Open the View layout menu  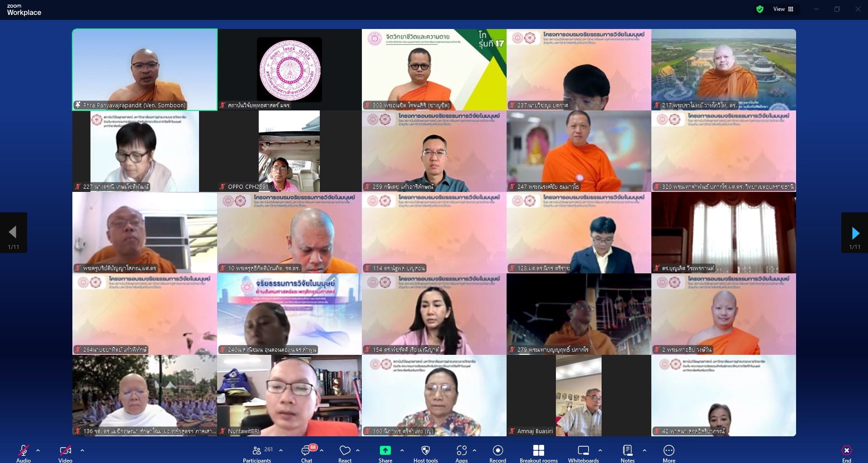pos(783,9)
